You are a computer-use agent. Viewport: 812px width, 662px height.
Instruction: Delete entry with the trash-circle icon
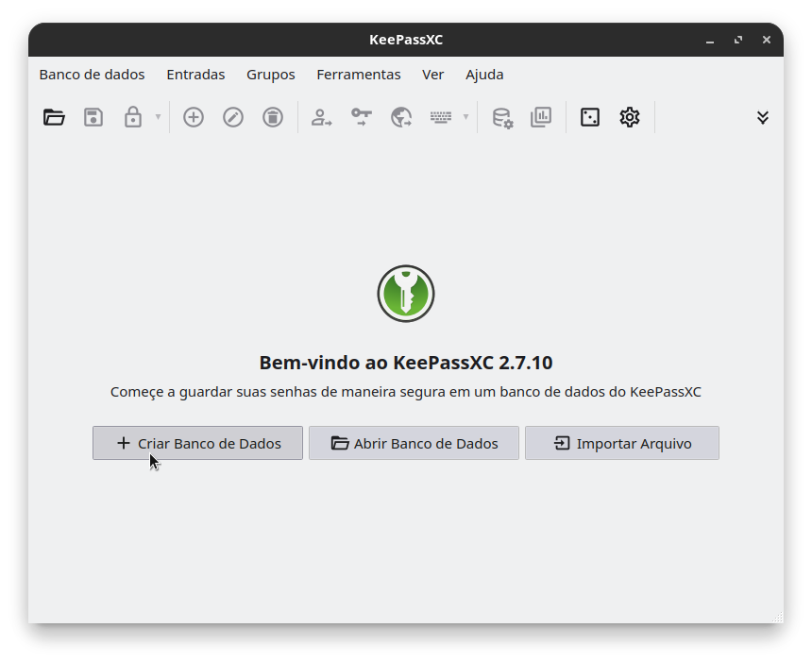(273, 118)
